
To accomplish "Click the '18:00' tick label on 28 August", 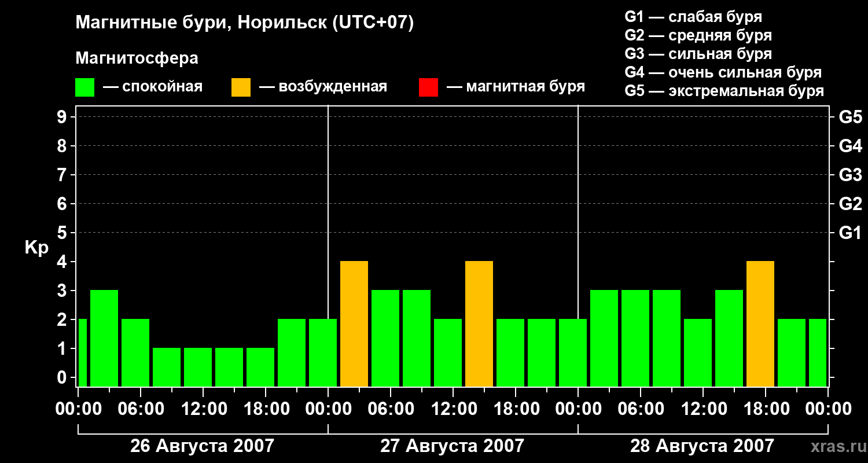I will 766,409.
